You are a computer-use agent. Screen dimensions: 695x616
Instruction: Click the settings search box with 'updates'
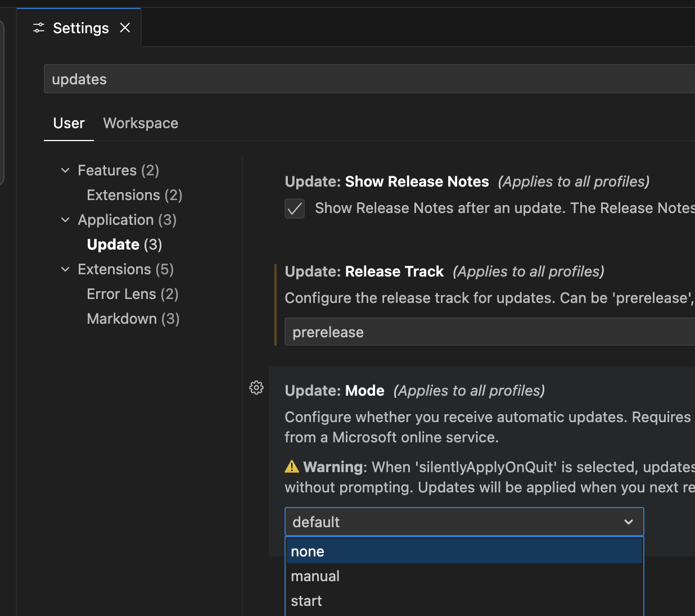(365, 79)
